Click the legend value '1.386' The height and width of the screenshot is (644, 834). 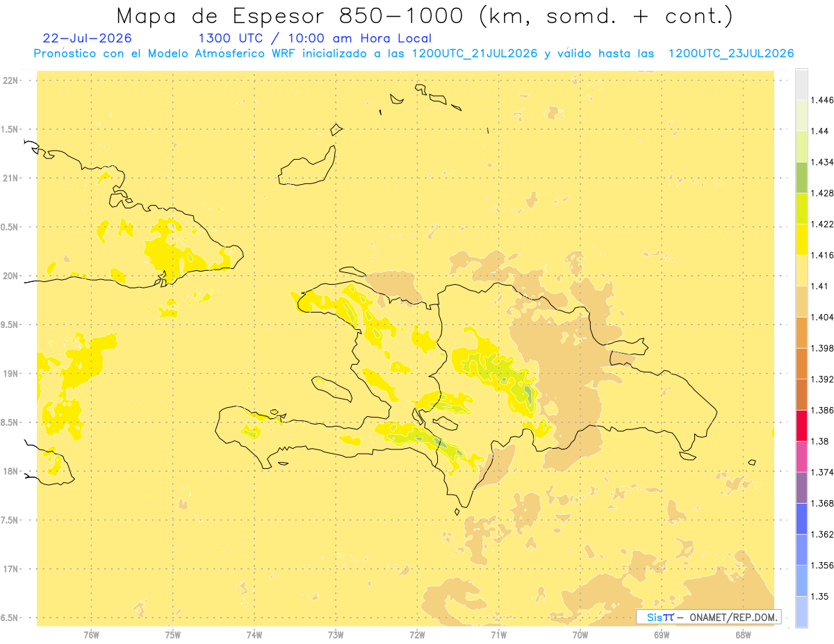pyautogui.click(x=823, y=411)
